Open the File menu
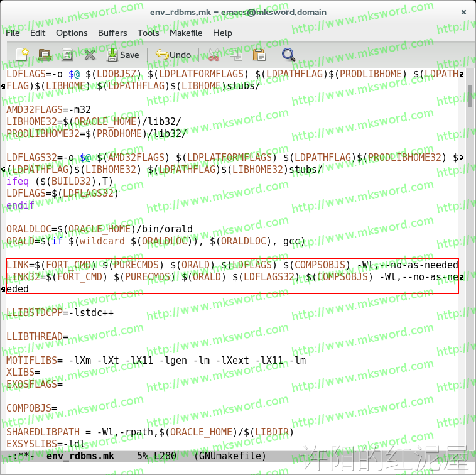Screen dimensions: 476x475 13,33
